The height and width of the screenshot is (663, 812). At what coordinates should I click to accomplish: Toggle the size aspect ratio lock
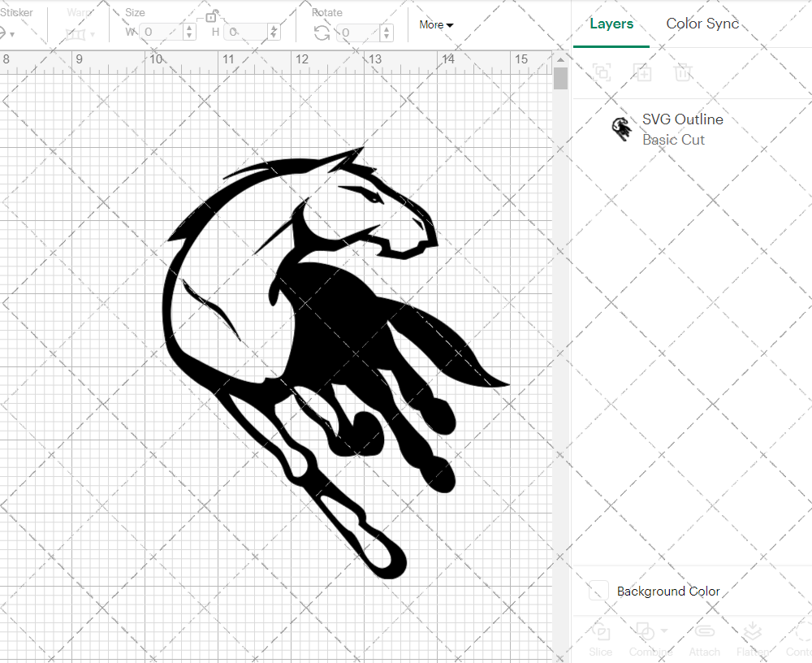211,16
